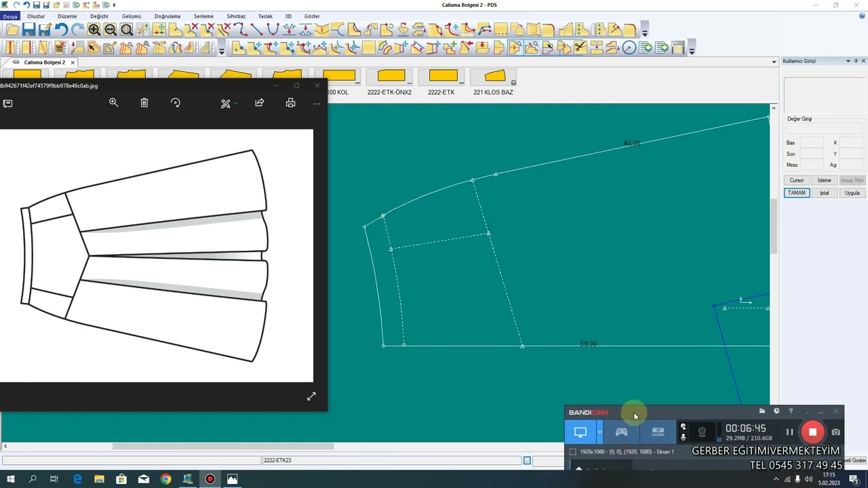Viewport: 868px width, 488px height.
Task: Click the Undo arrow in the main toolbar
Action: [x=61, y=30]
